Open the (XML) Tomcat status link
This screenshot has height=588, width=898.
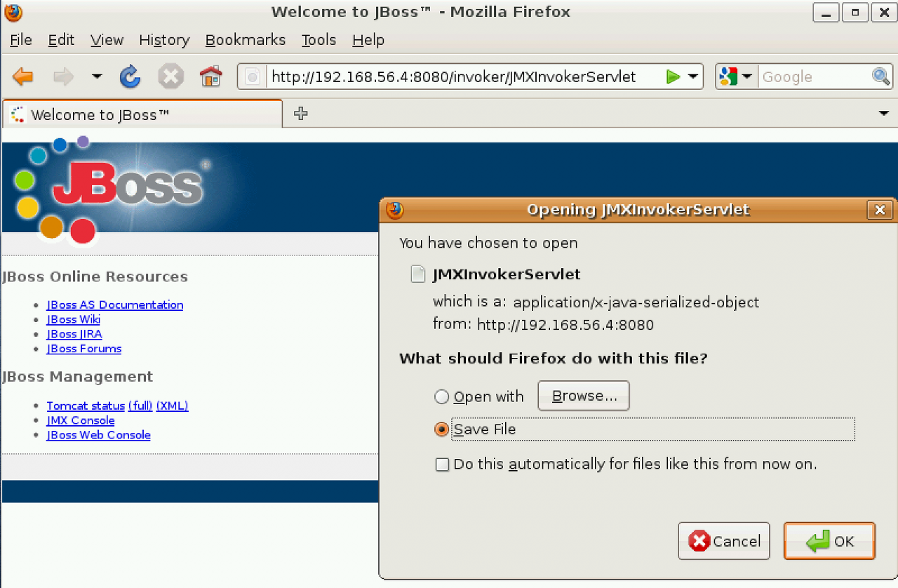tap(172, 406)
